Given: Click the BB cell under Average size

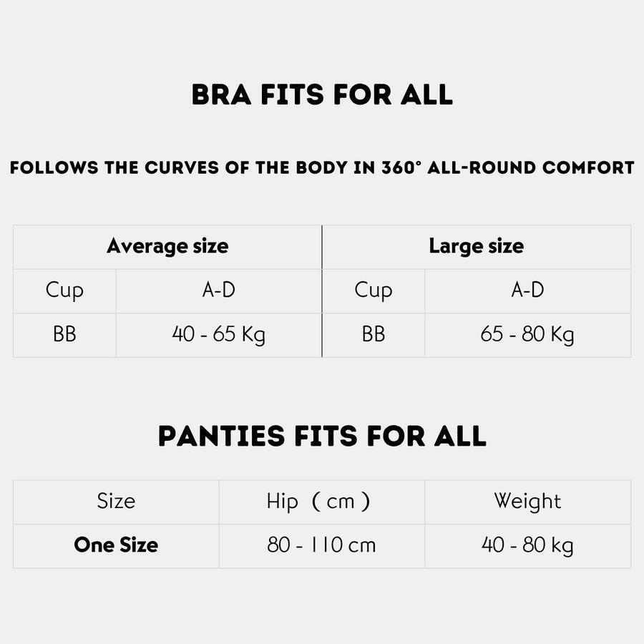Looking at the screenshot, I should pos(64,334).
